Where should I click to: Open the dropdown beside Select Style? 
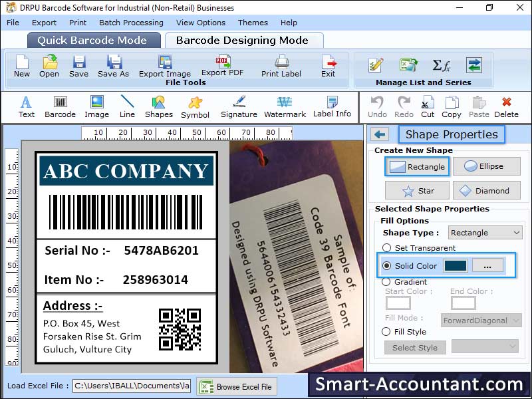coord(485,346)
